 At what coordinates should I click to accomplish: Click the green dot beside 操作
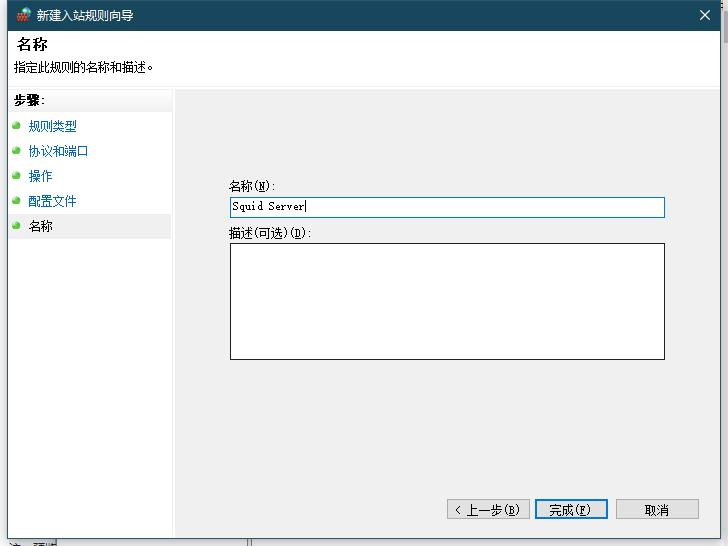tap(16, 176)
